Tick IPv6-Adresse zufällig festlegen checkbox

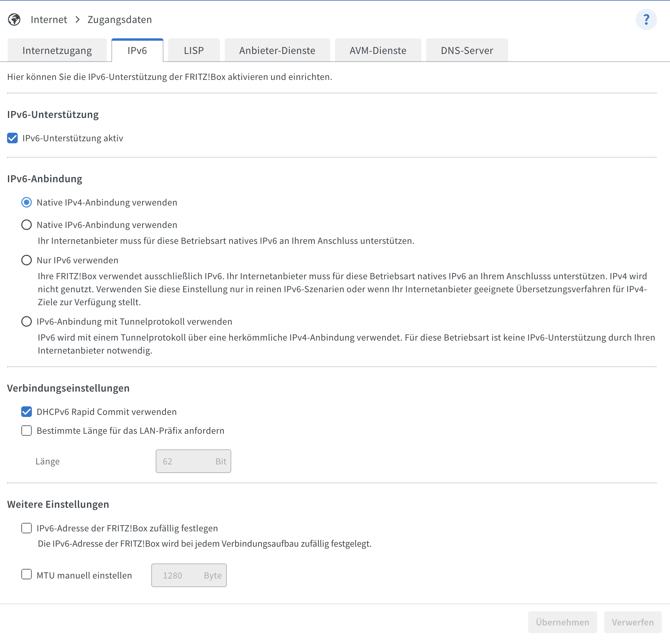(x=27, y=528)
